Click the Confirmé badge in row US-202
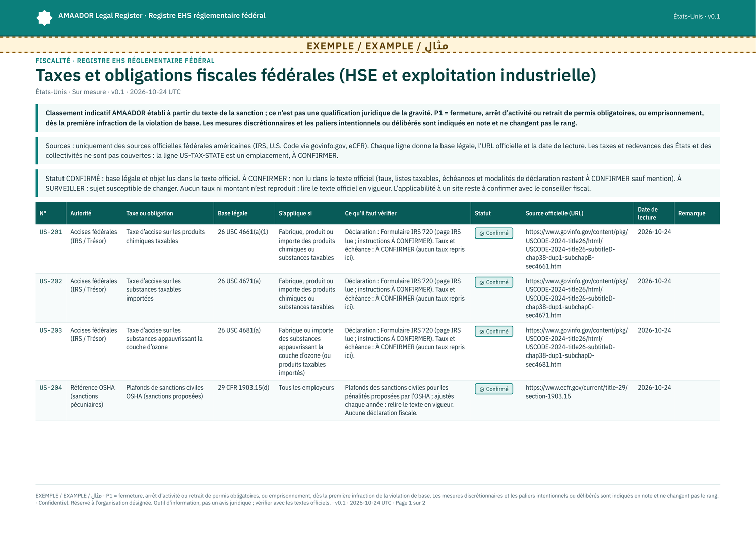The height and width of the screenshot is (535, 756). pos(494,282)
